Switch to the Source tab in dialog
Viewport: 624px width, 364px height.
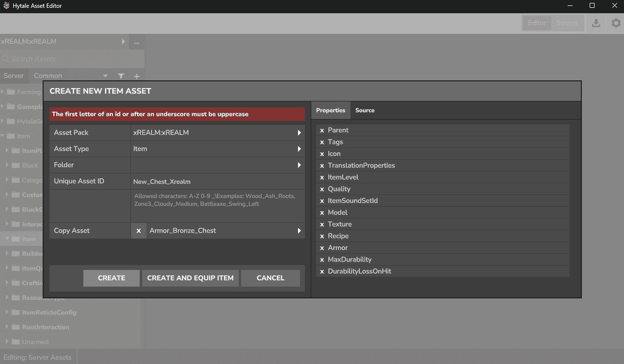tap(365, 110)
